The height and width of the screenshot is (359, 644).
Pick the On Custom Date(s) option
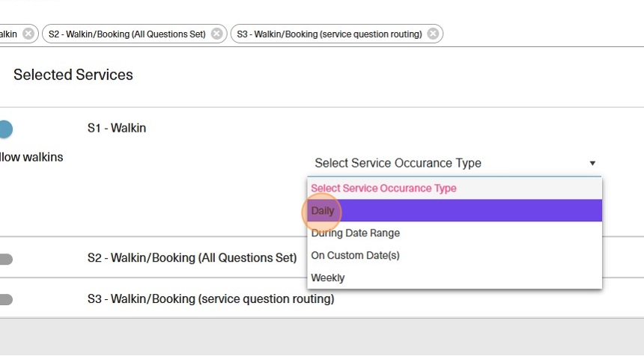tap(355, 256)
